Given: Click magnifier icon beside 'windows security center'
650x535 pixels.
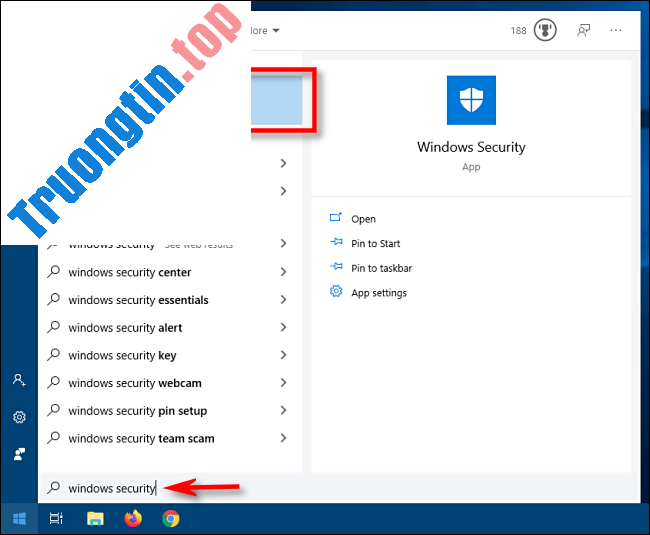Looking at the screenshot, I should (x=53, y=271).
